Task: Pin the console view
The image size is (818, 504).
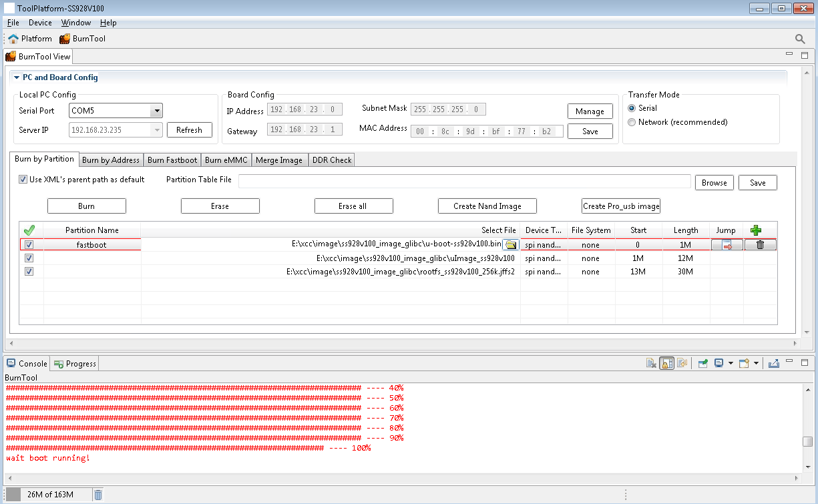Action: (x=703, y=363)
